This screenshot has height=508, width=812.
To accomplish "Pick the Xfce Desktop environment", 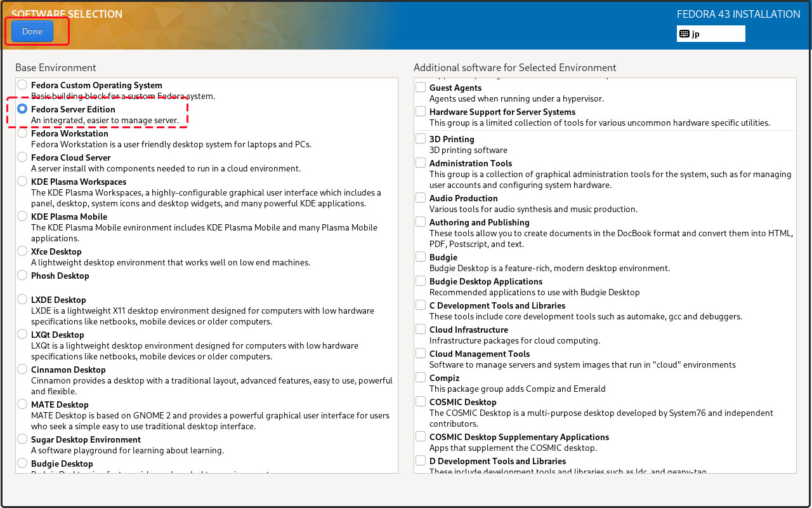I will coord(23,251).
